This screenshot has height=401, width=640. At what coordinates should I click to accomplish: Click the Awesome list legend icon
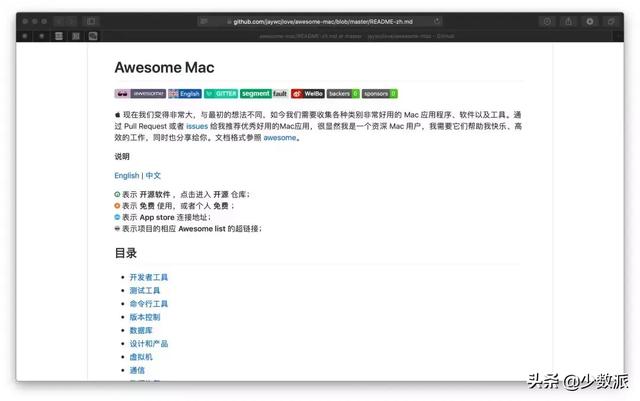(117, 229)
